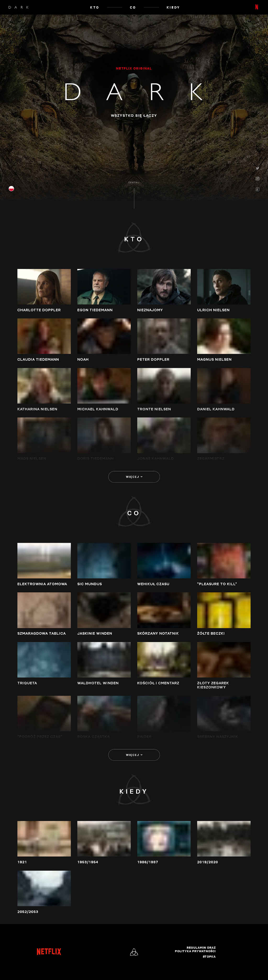Viewport: 268px width, 980px height.
Task: Select KIEDY in the top navigation
Action: tap(173, 7)
